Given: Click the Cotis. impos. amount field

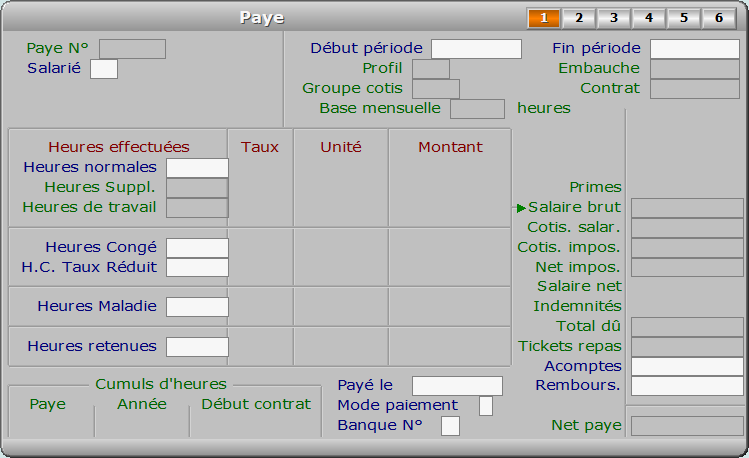Looking at the screenshot, I should [687, 248].
